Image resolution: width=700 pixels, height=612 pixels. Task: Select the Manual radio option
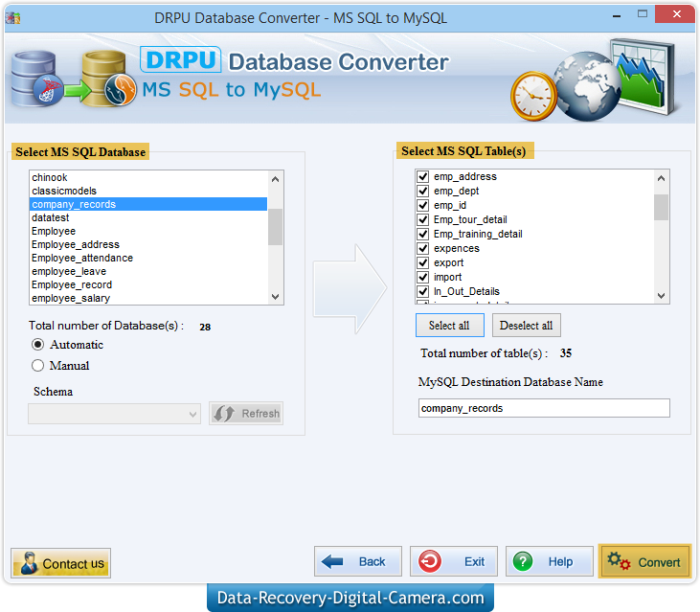tap(38, 366)
